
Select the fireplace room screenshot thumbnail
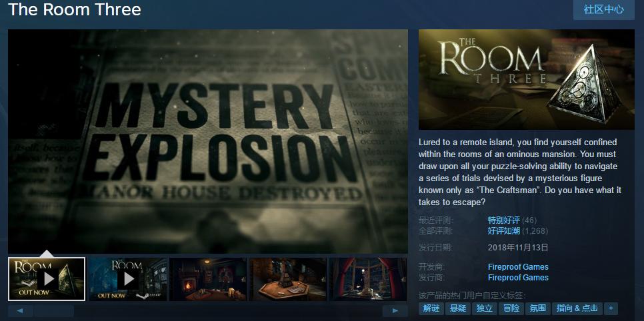pyautogui.click(x=208, y=279)
